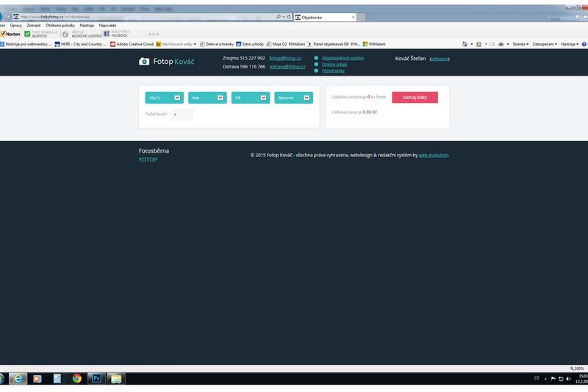This screenshot has width=588, height=392.
Task: Open Internet Explorer taskbar icon
Action: 18,378
